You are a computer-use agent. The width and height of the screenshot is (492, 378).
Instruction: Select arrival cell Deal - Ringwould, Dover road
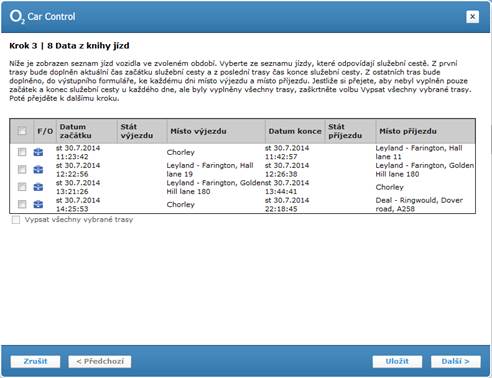(419, 204)
